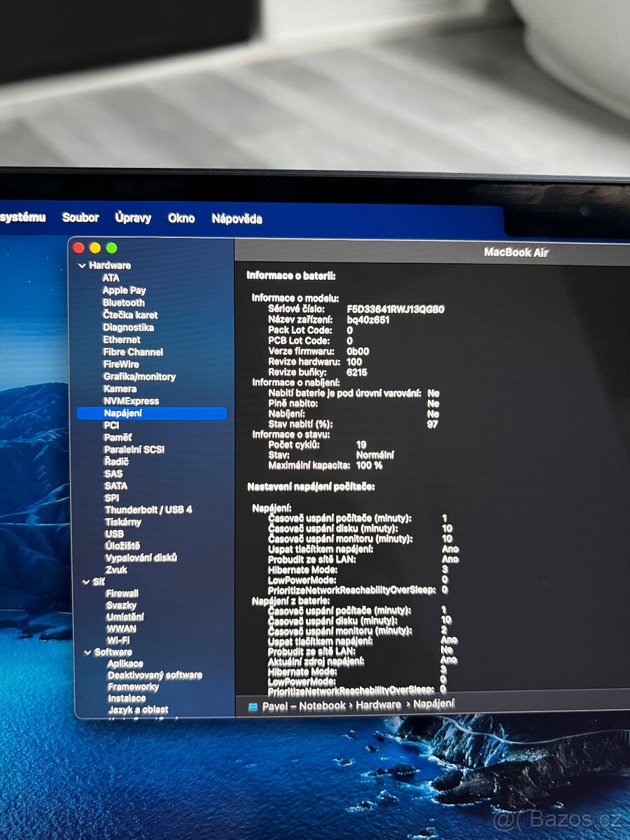Viewport: 630px width, 840px height.
Task: Select SPI in the sidebar
Action: coord(112,498)
